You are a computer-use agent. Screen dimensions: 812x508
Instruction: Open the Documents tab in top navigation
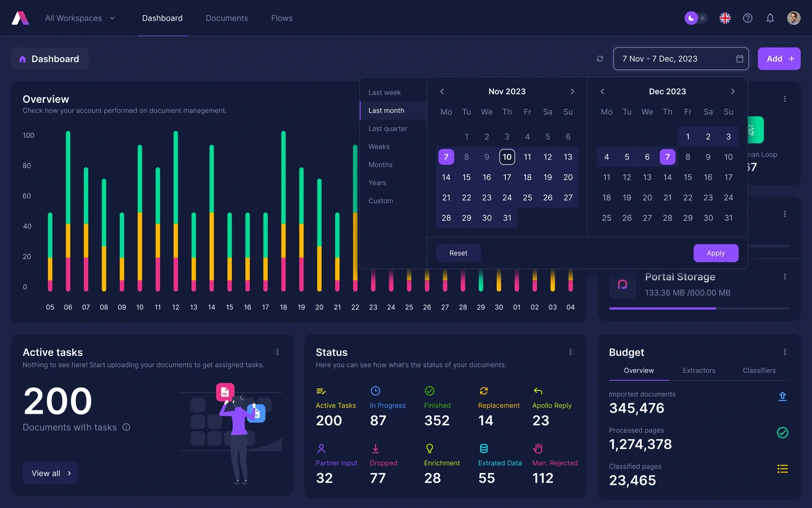(227, 18)
